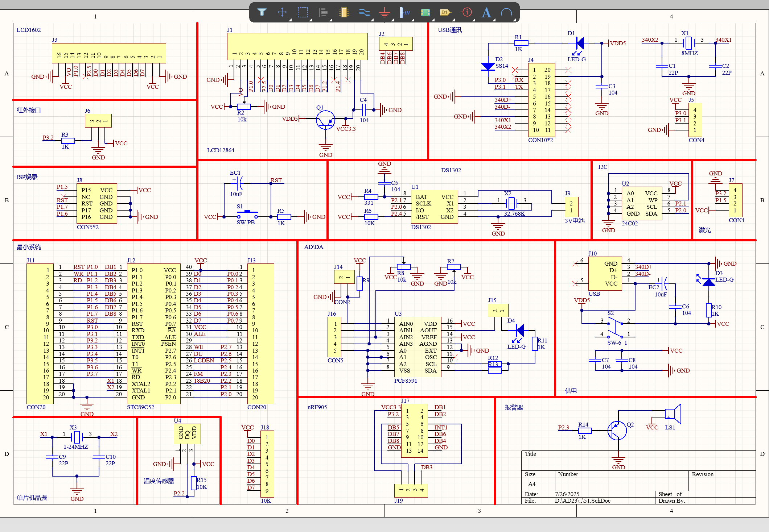Choose the Place Part component icon
The height and width of the screenshot is (532, 769).
(x=344, y=12)
